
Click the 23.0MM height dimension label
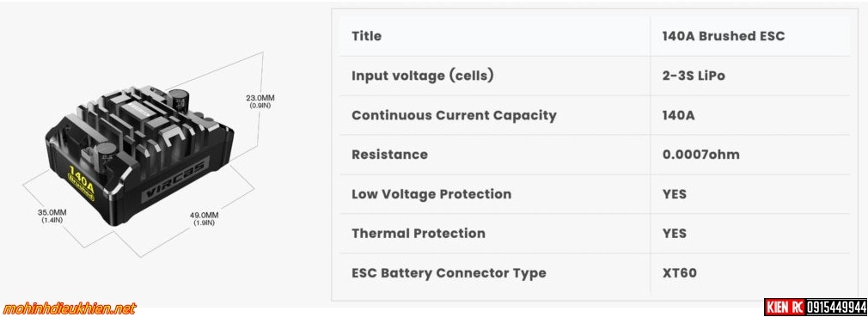coord(260,101)
